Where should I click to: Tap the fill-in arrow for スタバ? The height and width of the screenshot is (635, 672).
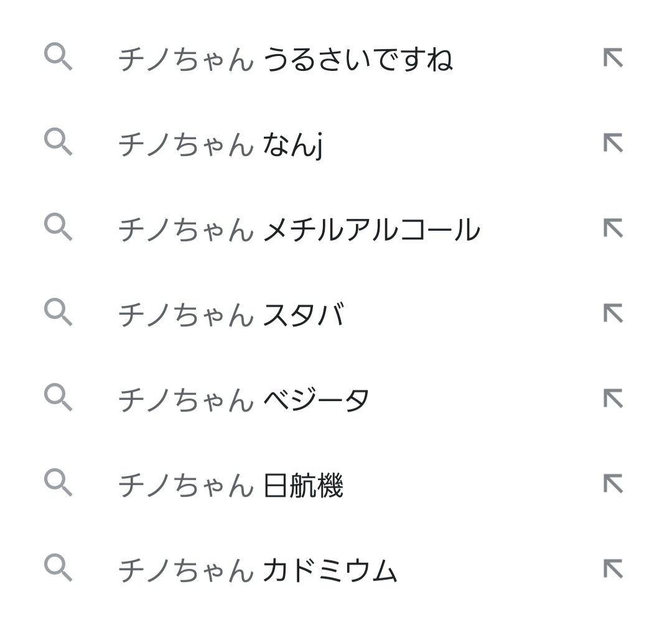[x=613, y=313]
